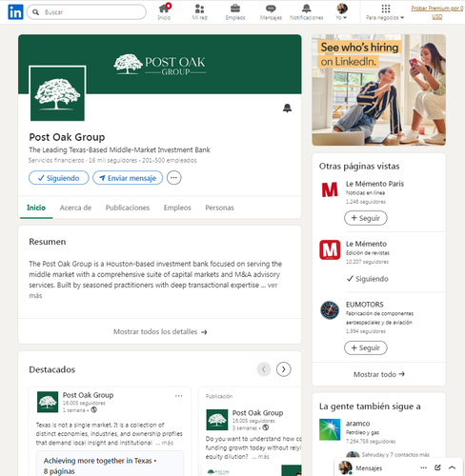Click 'Sahruday y 7 contactos más' text

pos(395,455)
